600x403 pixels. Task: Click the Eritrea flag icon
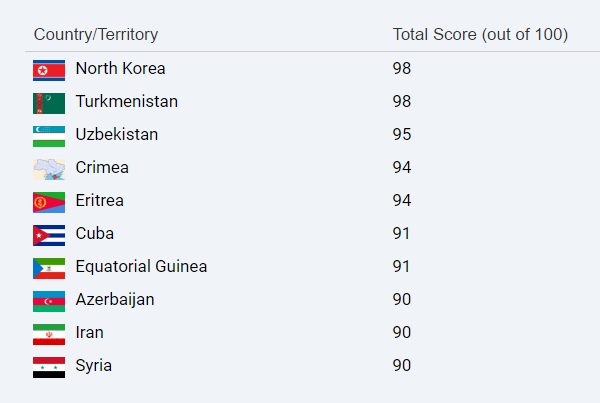(x=49, y=202)
